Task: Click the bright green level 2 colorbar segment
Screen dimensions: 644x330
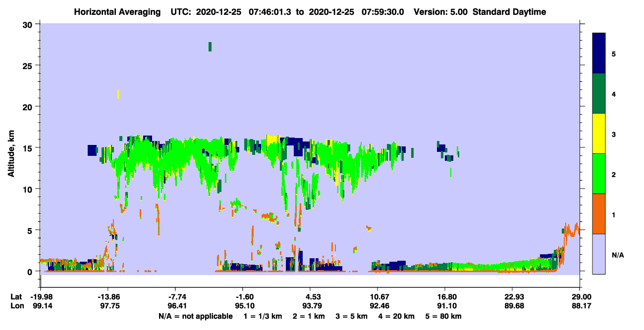Action: coord(599,174)
